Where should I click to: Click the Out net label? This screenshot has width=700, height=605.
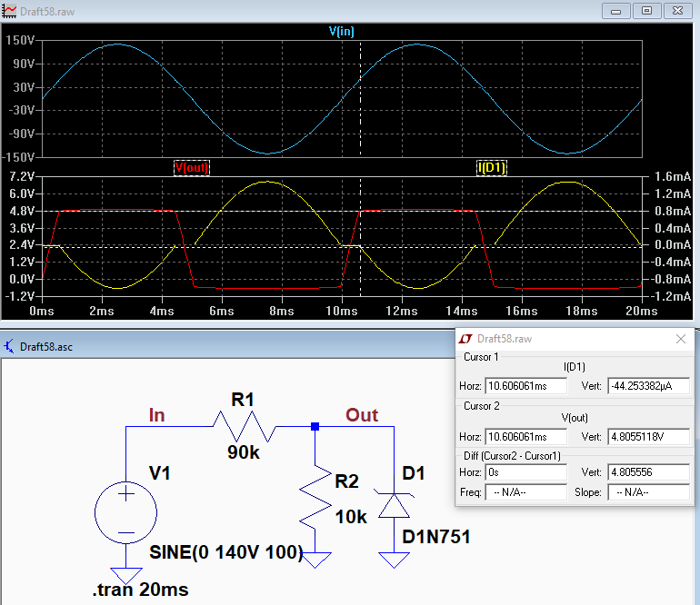click(362, 415)
